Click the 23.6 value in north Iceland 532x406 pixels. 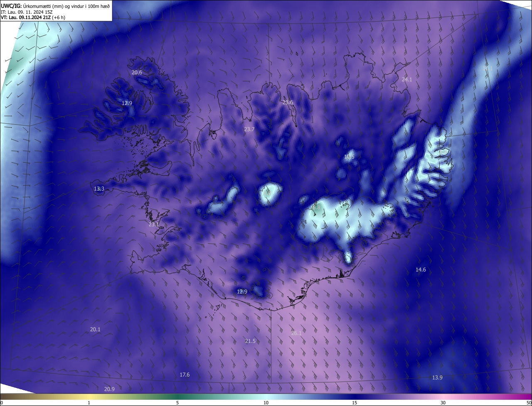coord(288,103)
